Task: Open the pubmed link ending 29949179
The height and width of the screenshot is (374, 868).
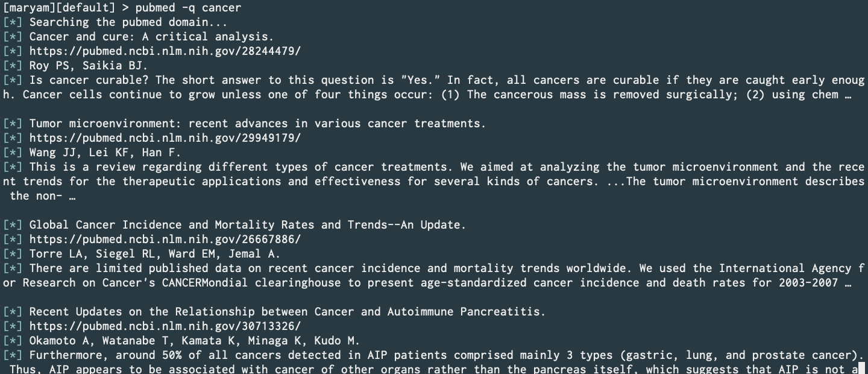Action: coord(165,138)
